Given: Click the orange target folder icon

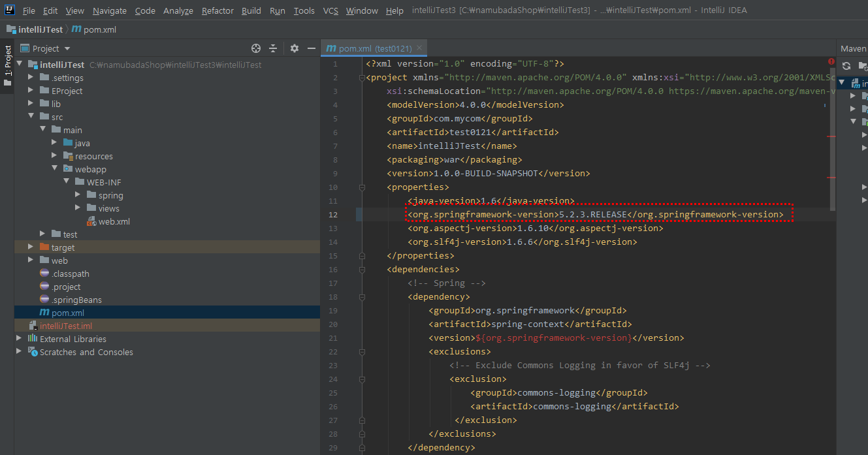Looking at the screenshot, I should [44, 247].
